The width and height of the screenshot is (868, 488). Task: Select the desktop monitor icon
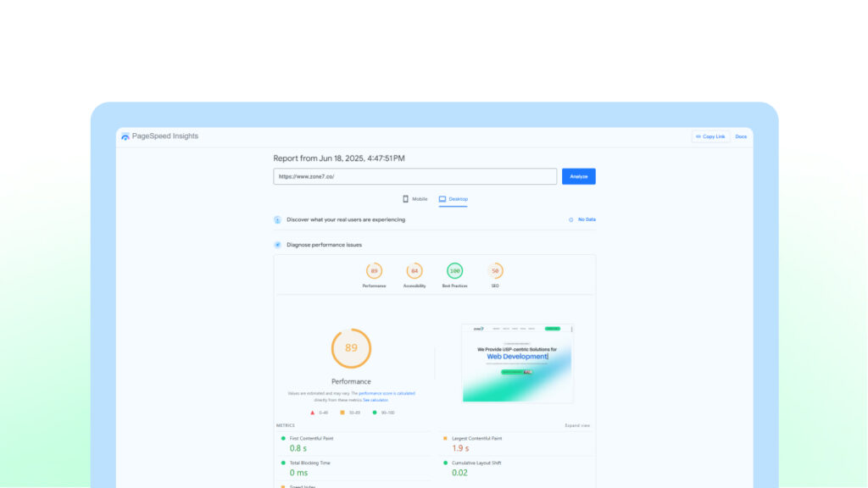pos(442,198)
